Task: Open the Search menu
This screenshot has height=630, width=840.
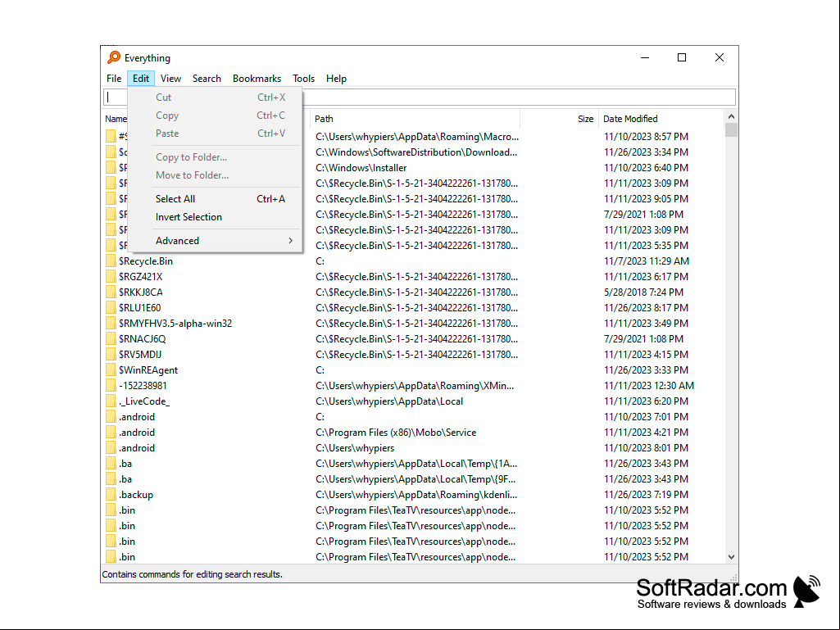Action: tap(207, 78)
